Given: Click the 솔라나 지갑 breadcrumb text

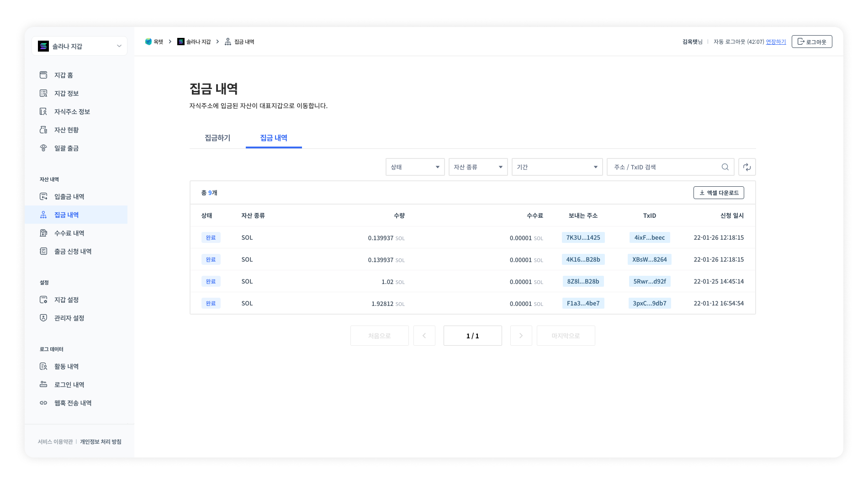Looking at the screenshot, I should coord(199,42).
